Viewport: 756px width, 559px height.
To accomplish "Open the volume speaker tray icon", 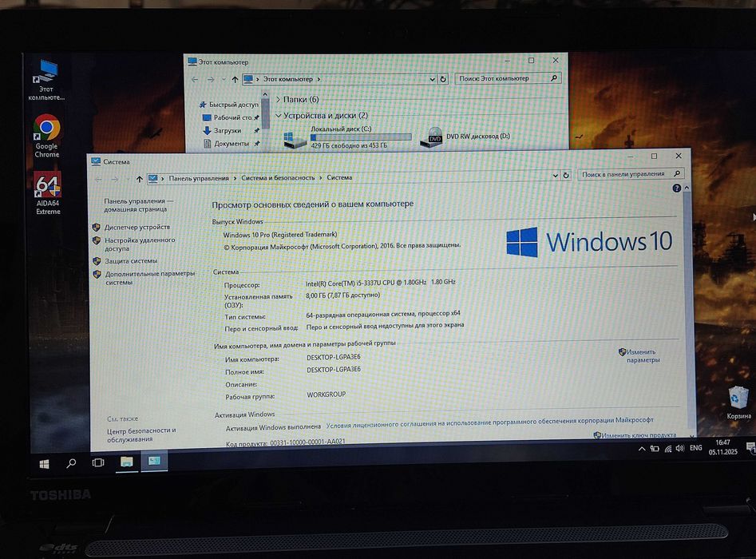I will [x=680, y=448].
